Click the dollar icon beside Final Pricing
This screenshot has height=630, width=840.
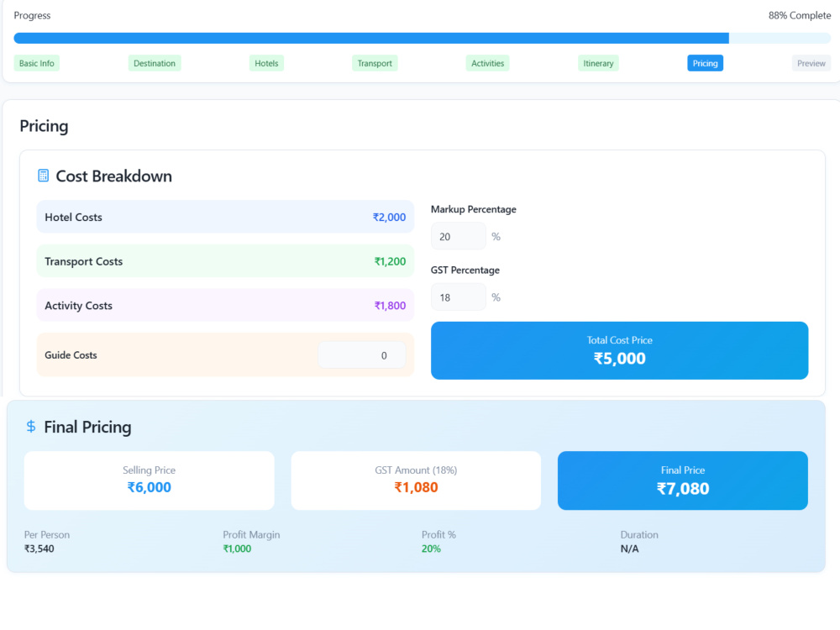(31, 427)
